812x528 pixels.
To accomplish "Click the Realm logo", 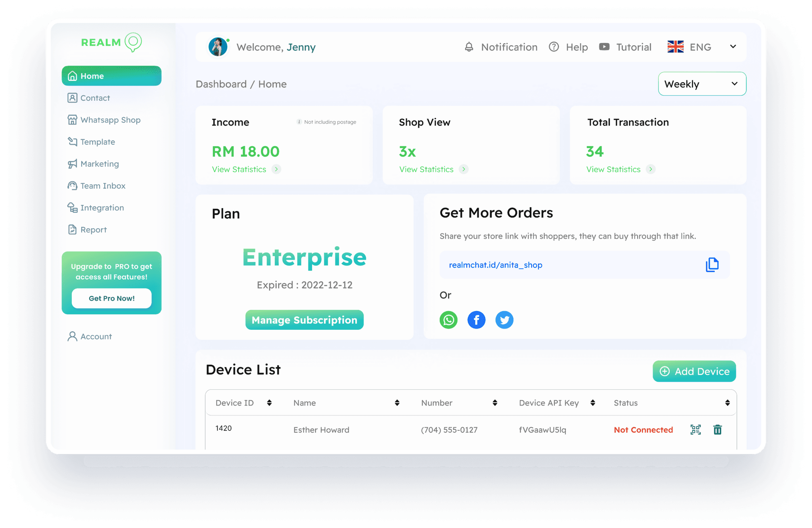I will pyautogui.click(x=111, y=42).
